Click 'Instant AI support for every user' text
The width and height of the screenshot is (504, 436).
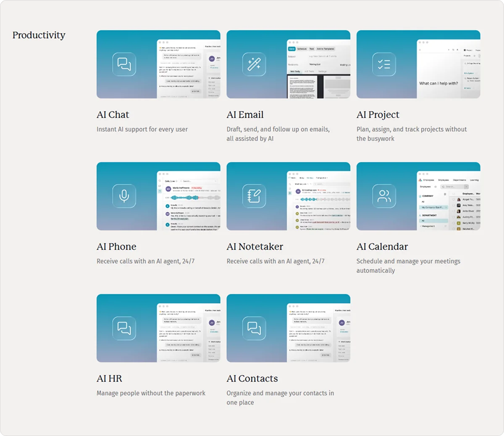(142, 129)
